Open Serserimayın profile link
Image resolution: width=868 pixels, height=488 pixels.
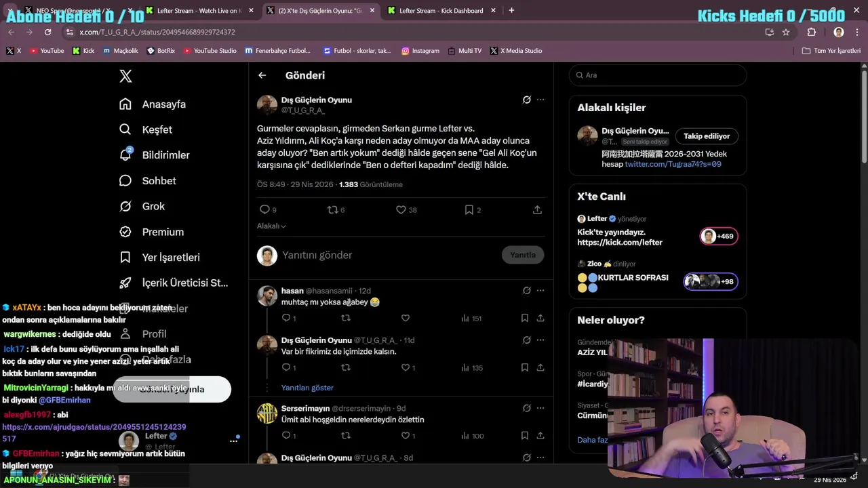click(305, 409)
